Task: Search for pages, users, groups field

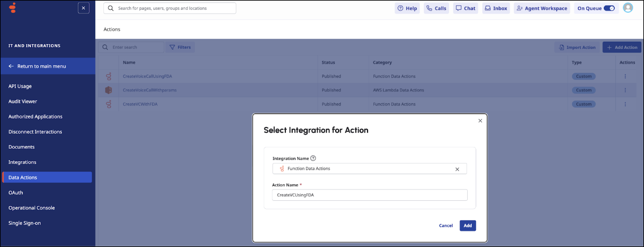Action: (x=170, y=8)
